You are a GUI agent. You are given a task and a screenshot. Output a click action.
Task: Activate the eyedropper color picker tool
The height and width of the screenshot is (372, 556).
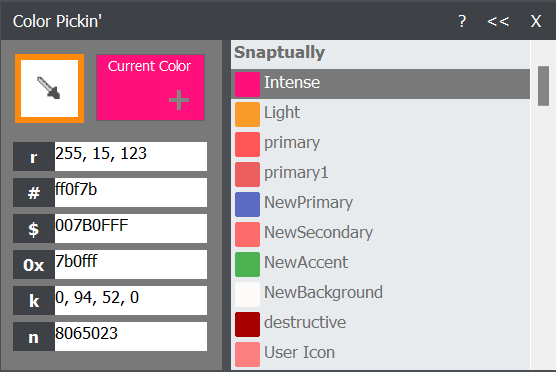[49, 88]
